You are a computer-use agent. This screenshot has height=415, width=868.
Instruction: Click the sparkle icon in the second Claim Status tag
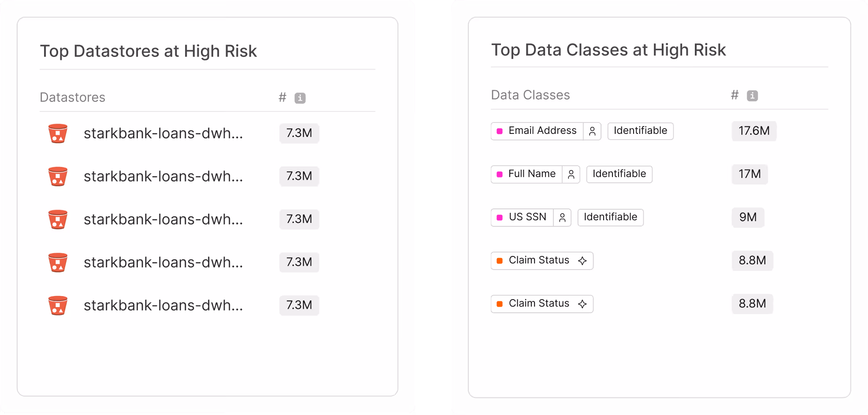click(582, 304)
